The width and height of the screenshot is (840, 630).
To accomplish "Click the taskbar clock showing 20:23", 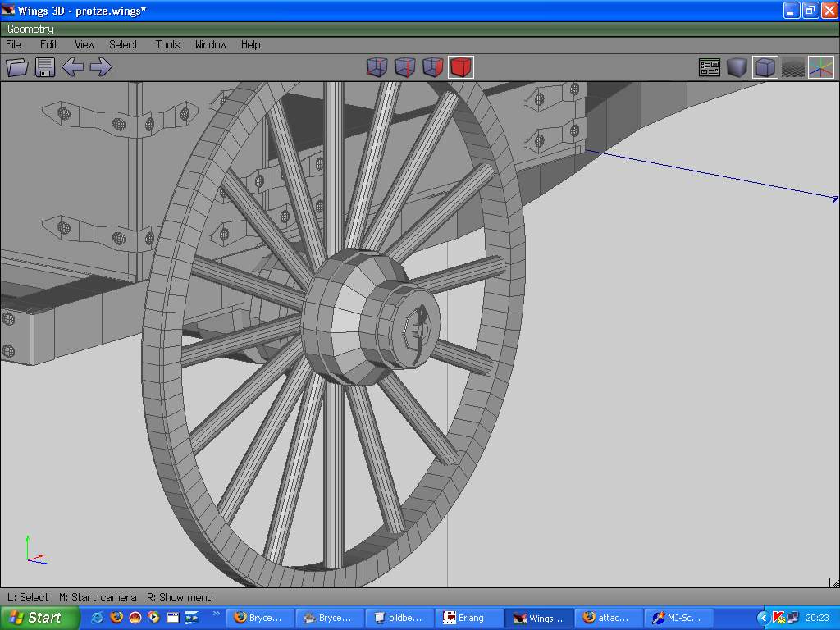I will 817,618.
